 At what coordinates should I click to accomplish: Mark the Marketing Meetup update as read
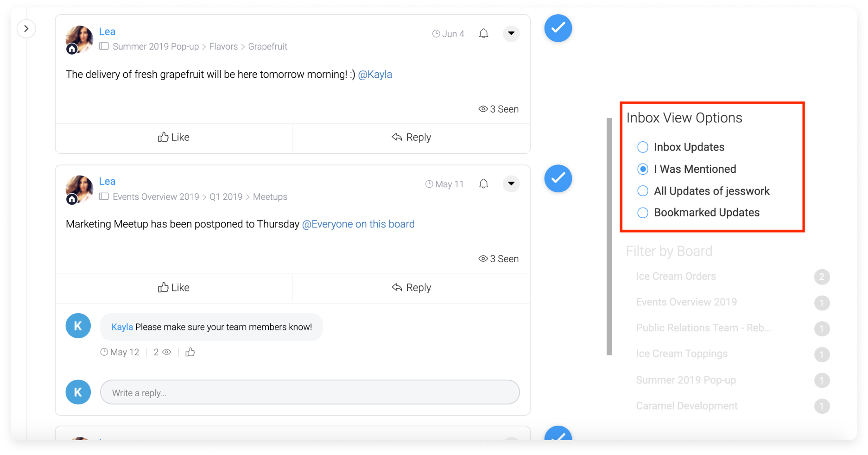point(558,178)
